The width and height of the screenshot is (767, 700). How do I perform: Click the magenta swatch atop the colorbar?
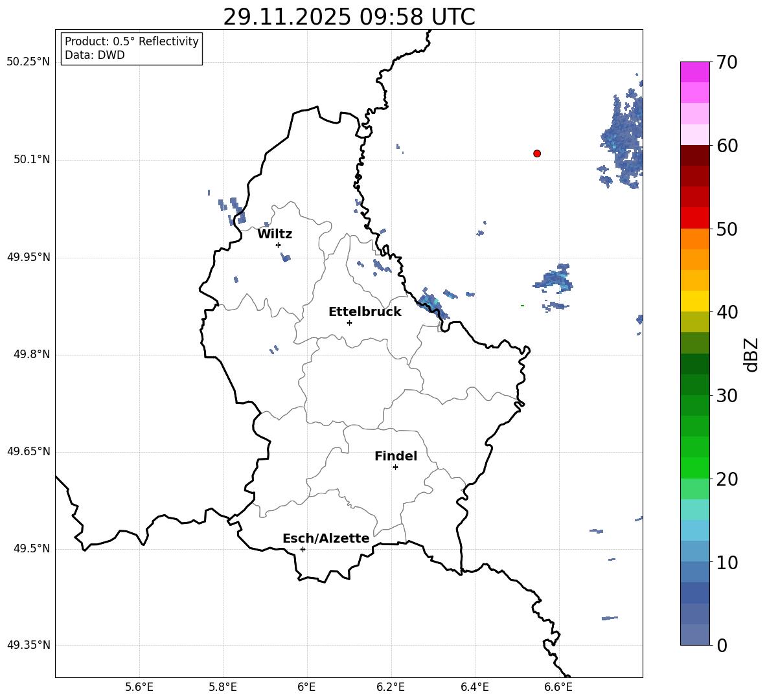[695, 73]
